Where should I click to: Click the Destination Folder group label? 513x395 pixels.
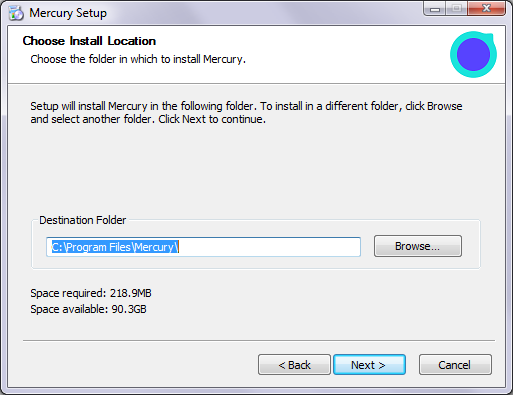tap(83, 220)
